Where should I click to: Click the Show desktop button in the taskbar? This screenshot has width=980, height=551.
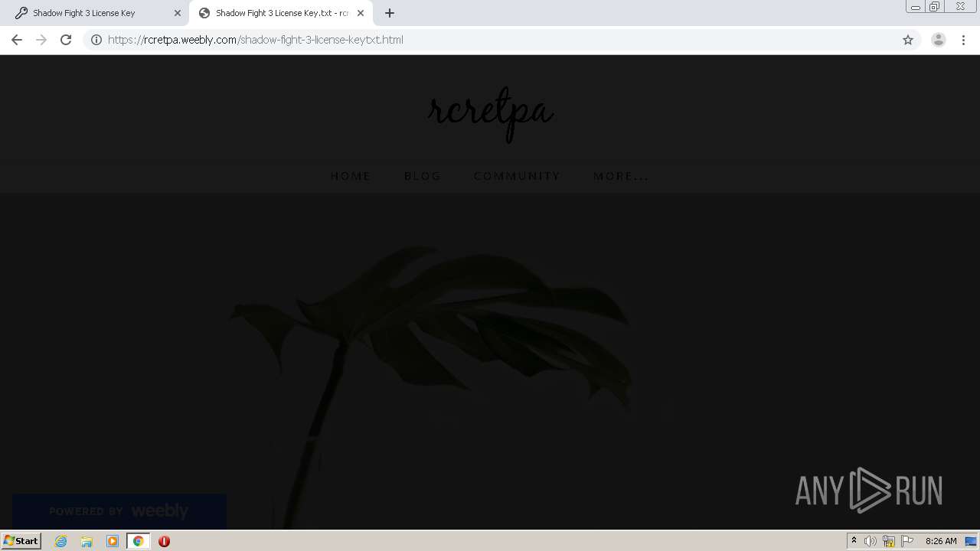tap(972, 541)
